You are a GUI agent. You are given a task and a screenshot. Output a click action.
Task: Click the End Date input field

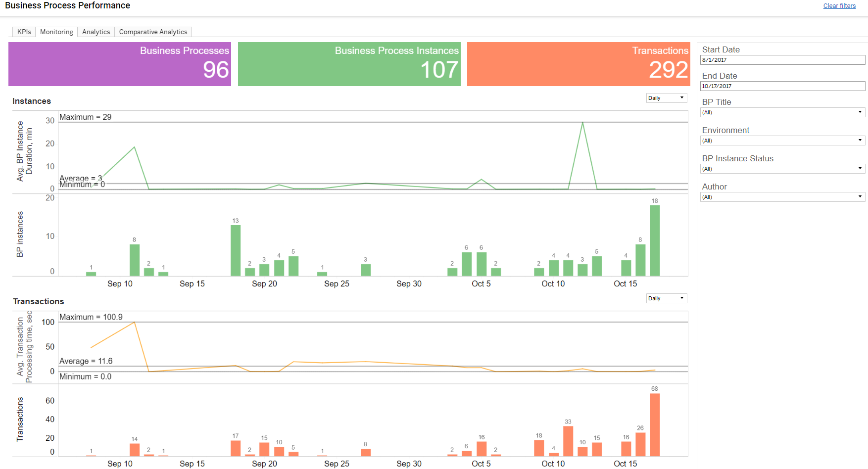782,86
